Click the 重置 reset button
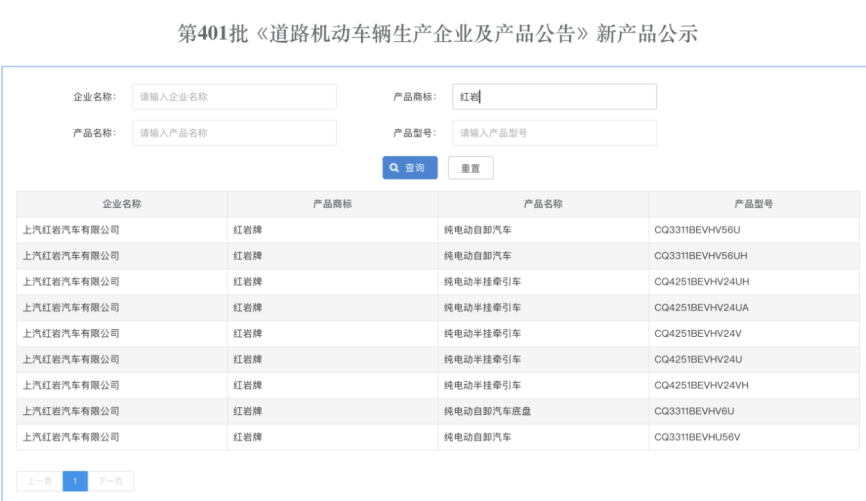Image resolution: width=866 pixels, height=501 pixels. click(x=470, y=168)
